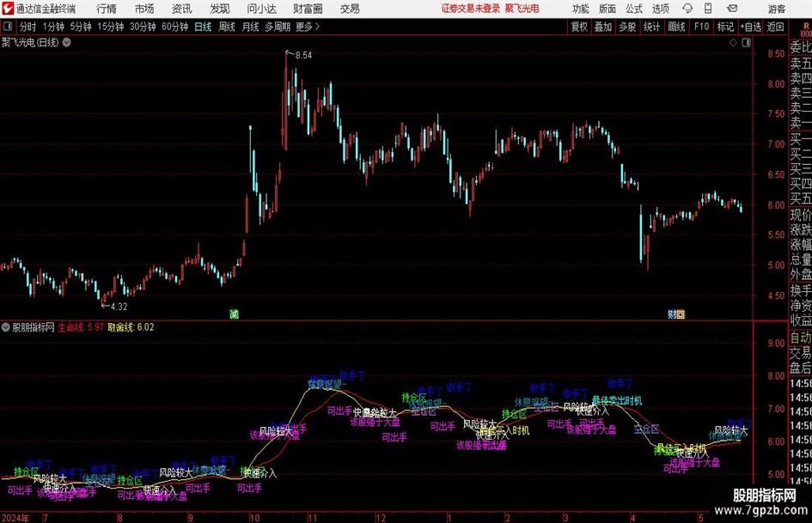
Task: Switch to the 5分钟 period tab
Action: (x=81, y=27)
